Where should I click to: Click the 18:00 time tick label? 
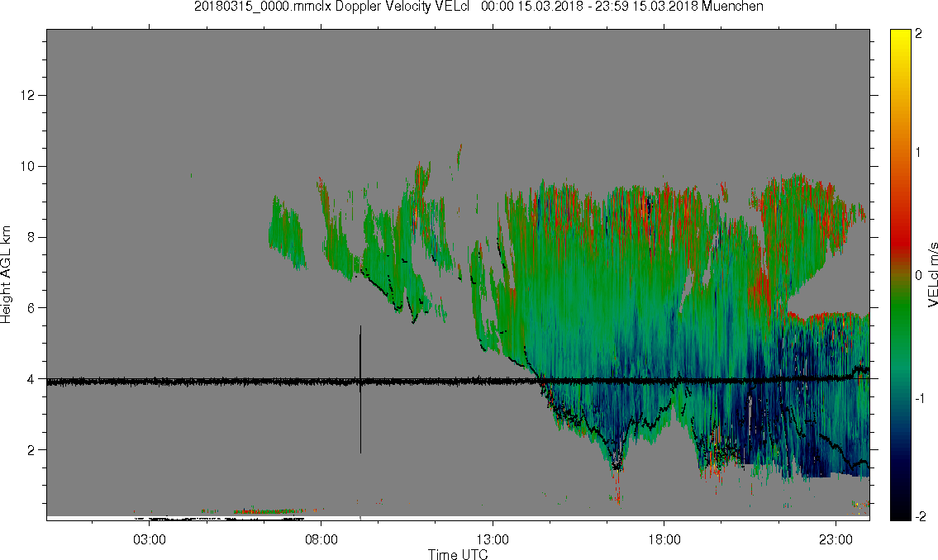tap(664, 539)
